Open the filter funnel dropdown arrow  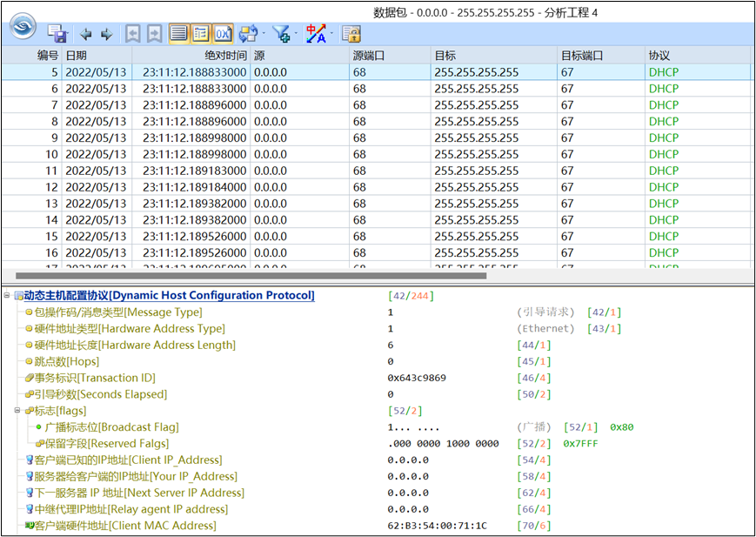pos(296,34)
